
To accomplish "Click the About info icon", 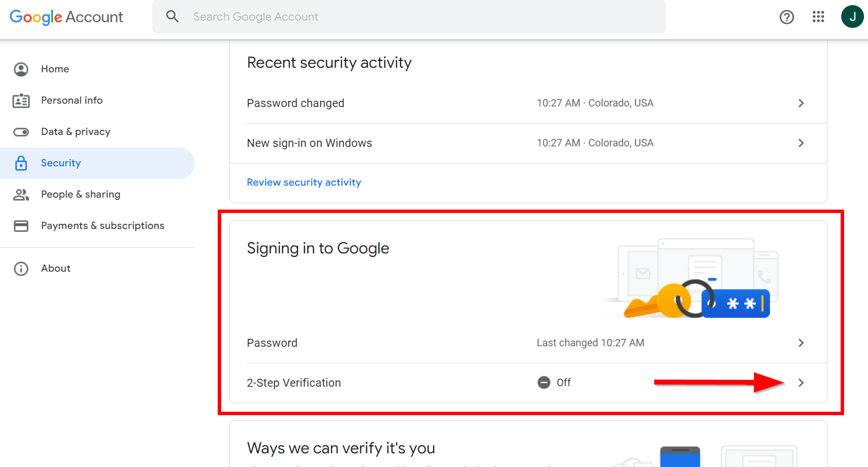I will 21,269.
